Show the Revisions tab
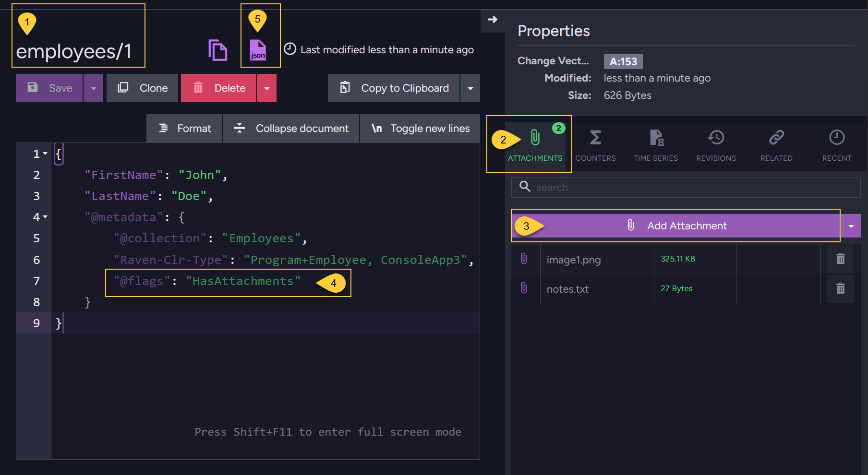This screenshot has width=868, height=475. [x=716, y=145]
